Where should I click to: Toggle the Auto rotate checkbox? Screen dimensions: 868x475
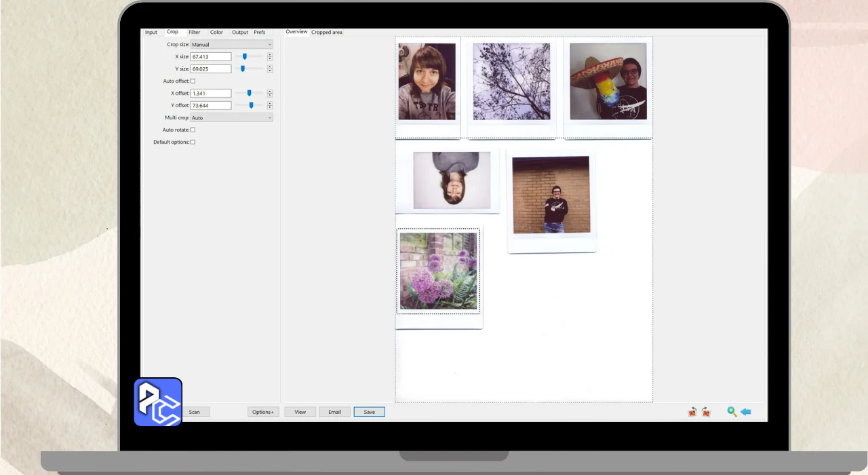(193, 130)
